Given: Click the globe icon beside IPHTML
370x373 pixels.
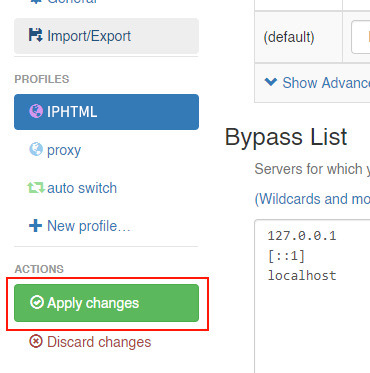Looking at the screenshot, I should coord(36,111).
